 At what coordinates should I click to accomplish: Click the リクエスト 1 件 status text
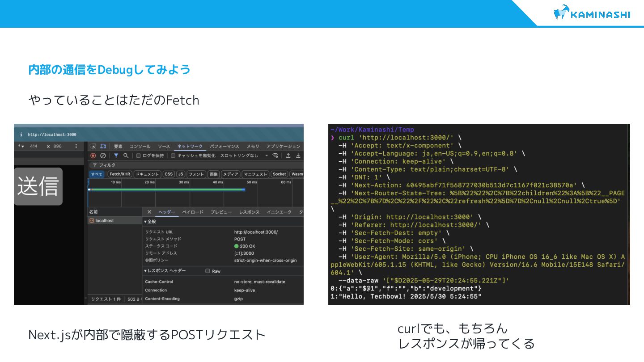tap(106, 299)
